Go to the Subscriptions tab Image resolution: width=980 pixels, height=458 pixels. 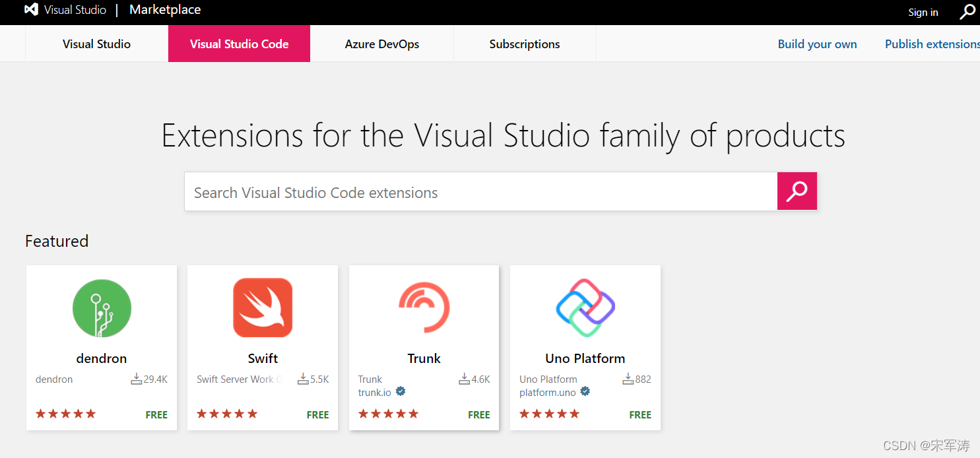pos(525,44)
